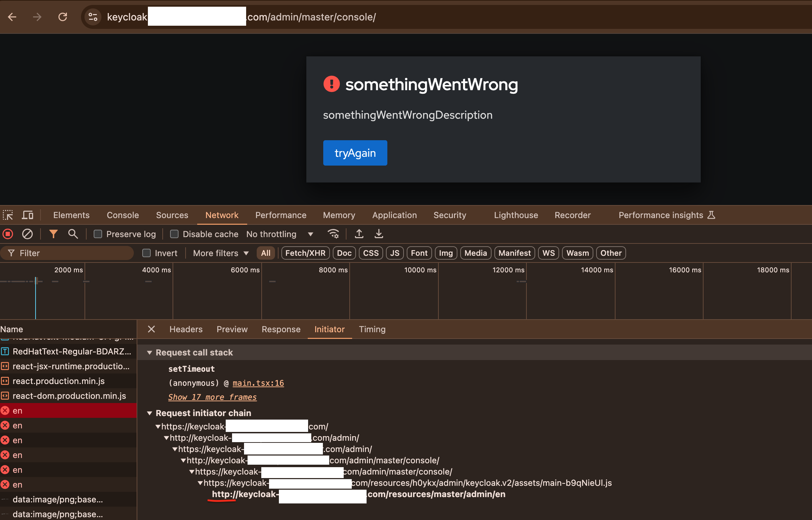Open the Security tab

pos(450,215)
